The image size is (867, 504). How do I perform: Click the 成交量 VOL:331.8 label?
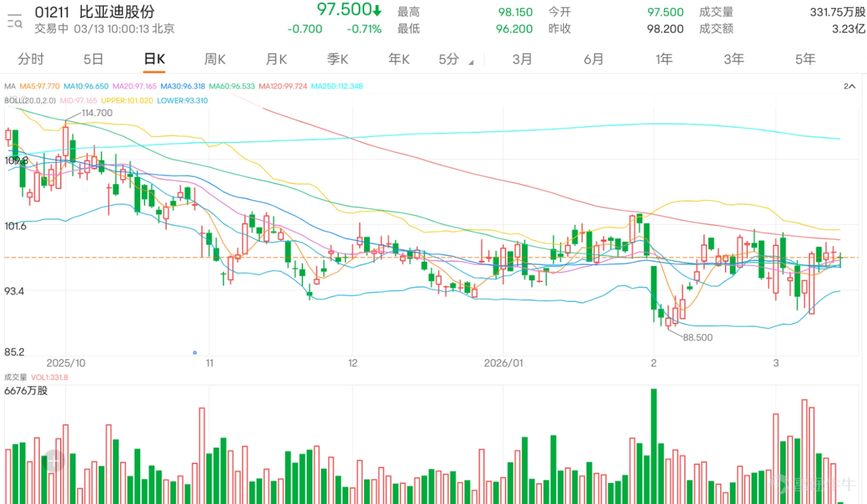click(x=36, y=377)
